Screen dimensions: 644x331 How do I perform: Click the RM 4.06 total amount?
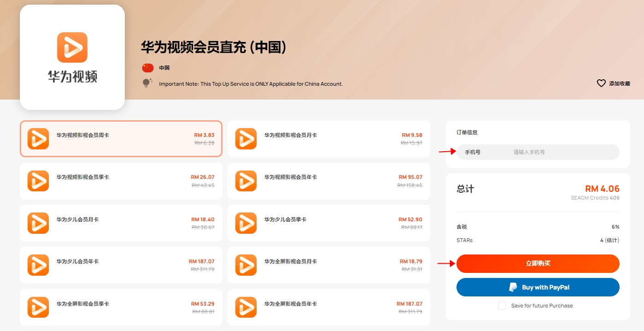pos(602,189)
